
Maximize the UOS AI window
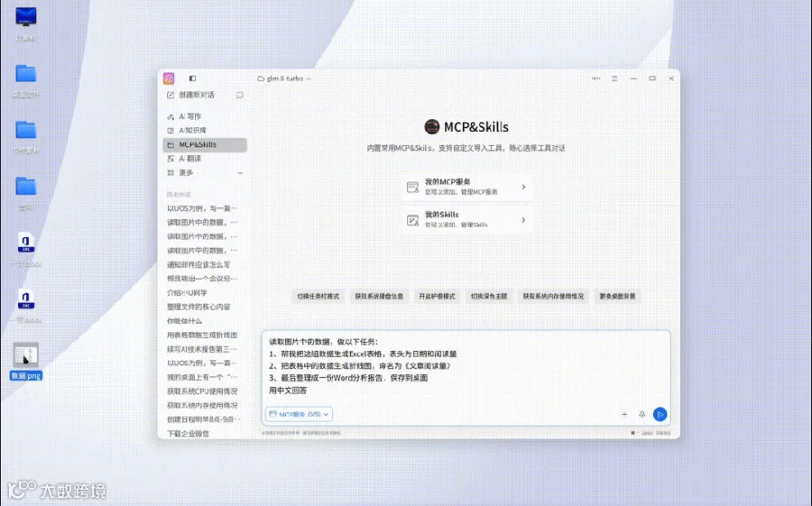pos(652,78)
